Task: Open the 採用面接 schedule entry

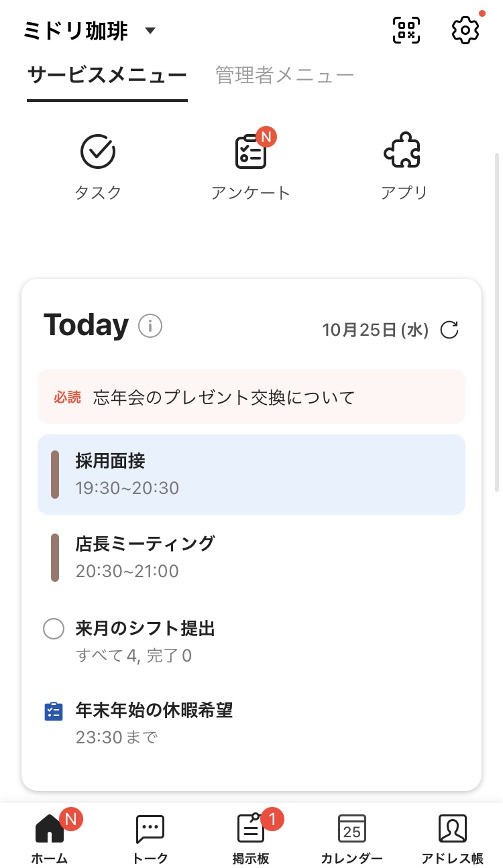Action: [251, 475]
